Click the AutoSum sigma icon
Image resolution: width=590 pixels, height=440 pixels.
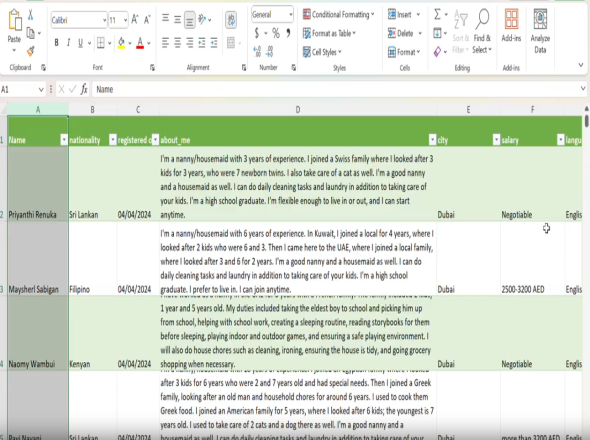pos(437,15)
